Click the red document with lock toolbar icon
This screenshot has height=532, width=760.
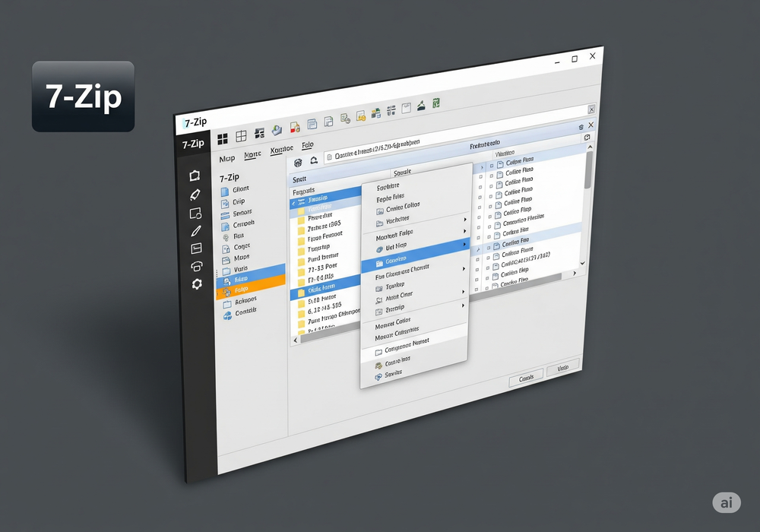(295, 127)
